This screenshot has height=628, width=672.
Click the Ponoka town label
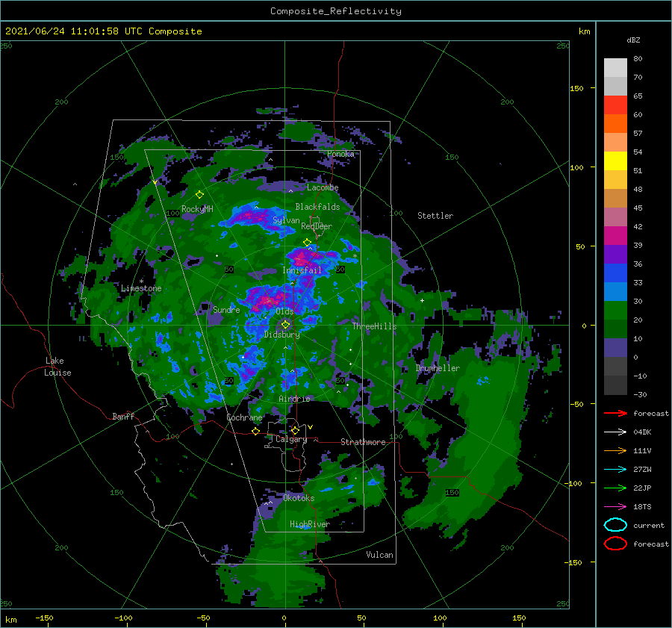point(340,154)
